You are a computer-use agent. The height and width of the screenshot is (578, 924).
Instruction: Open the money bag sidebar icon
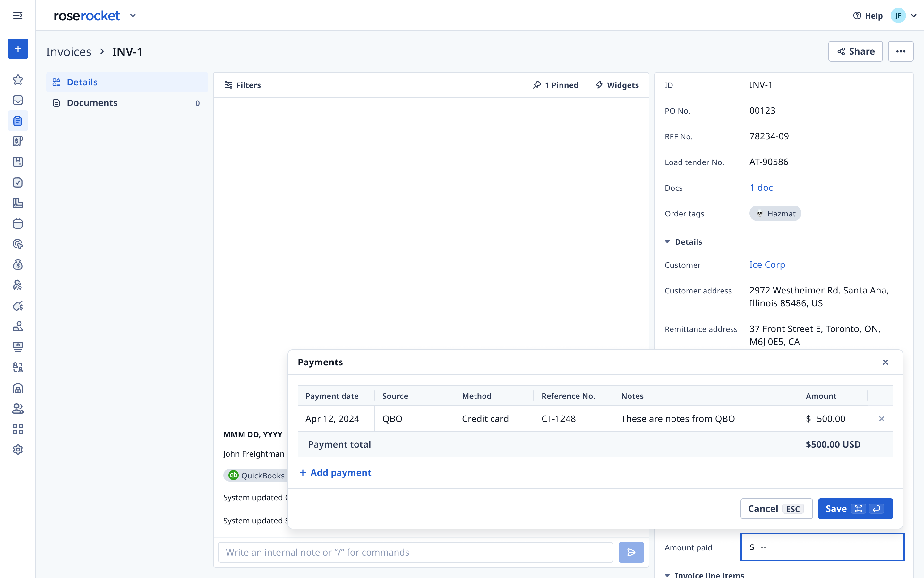click(x=18, y=265)
